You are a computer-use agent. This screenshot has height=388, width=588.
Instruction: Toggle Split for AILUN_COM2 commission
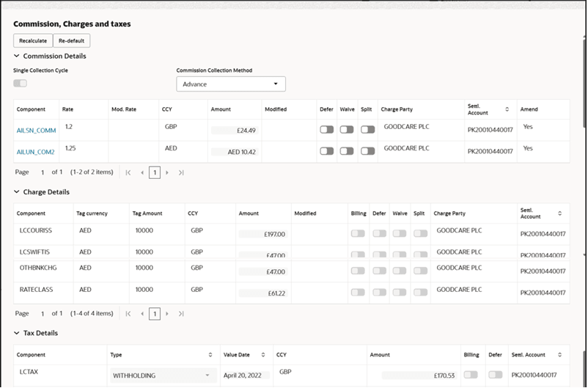(x=368, y=151)
